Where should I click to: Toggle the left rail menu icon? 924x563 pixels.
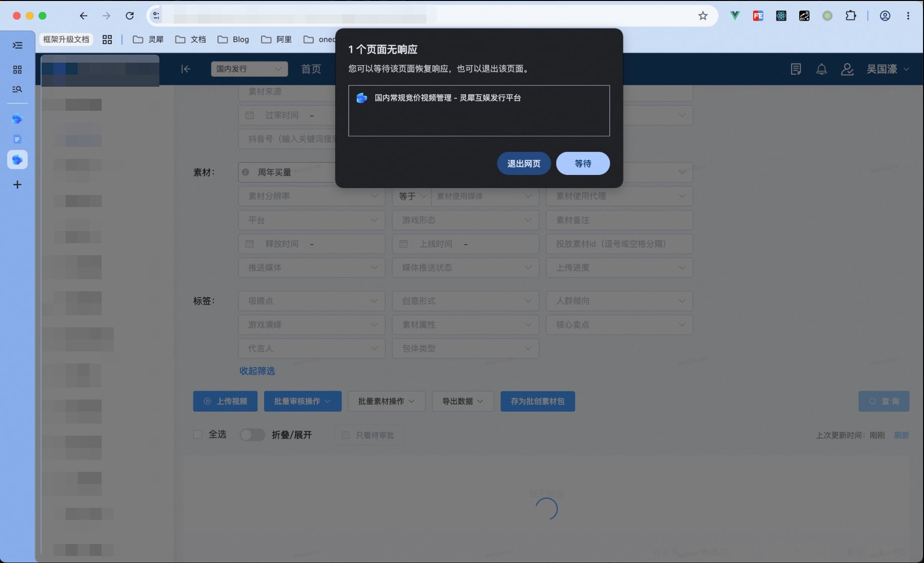18,46
